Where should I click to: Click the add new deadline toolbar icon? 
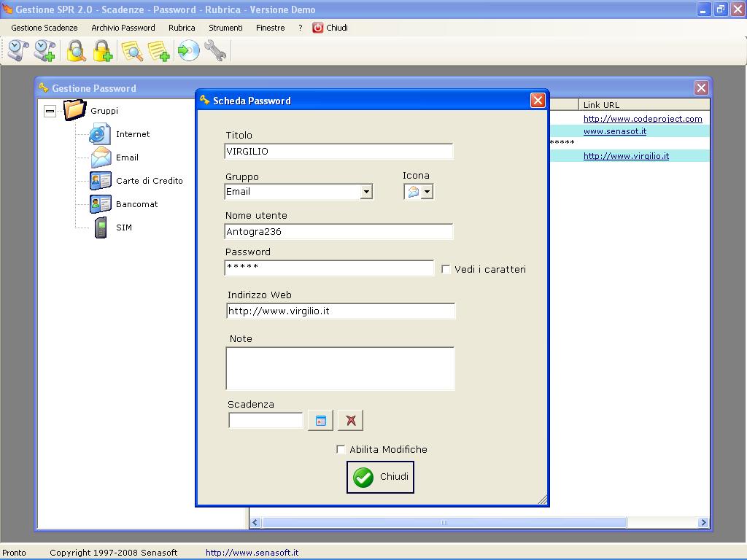tap(45, 50)
